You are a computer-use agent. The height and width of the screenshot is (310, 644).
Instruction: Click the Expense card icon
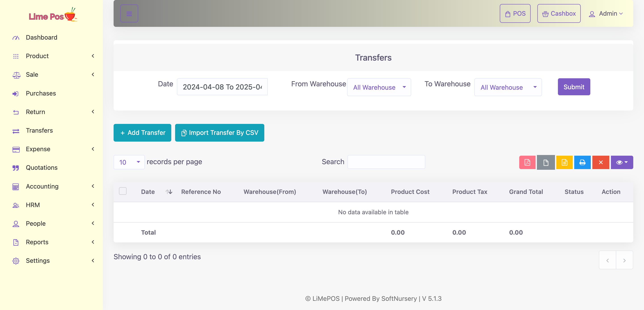(16, 149)
